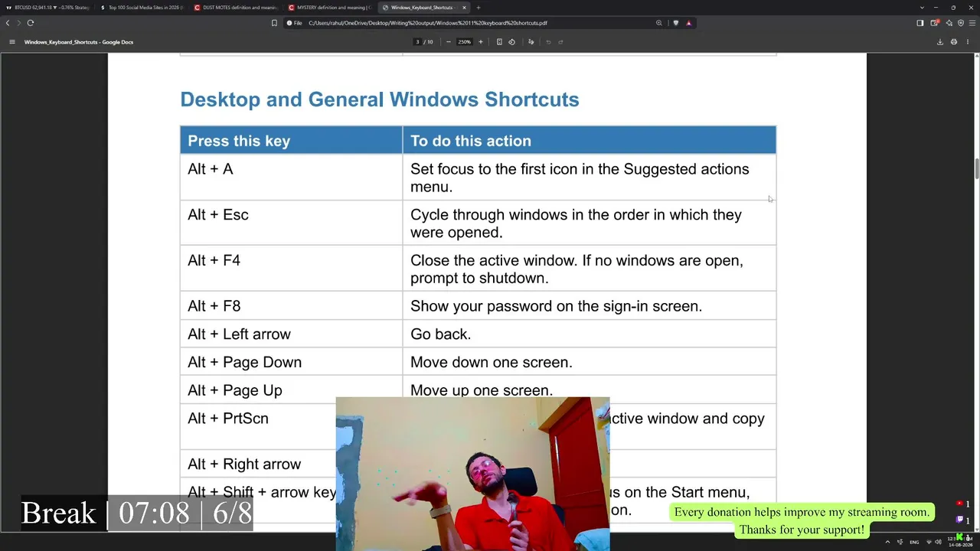
Task: Toggle the browser sidebar panel
Action: click(x=920, y=23)
